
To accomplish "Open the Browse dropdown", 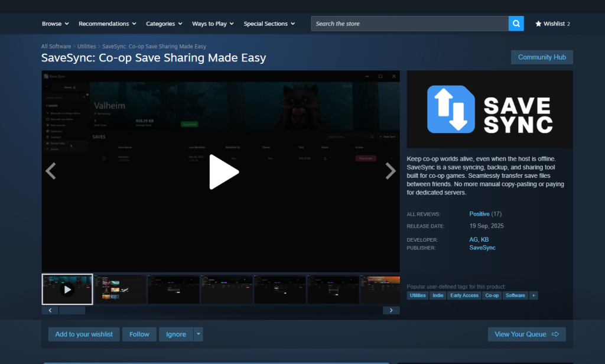I will [x=55, y=23].
